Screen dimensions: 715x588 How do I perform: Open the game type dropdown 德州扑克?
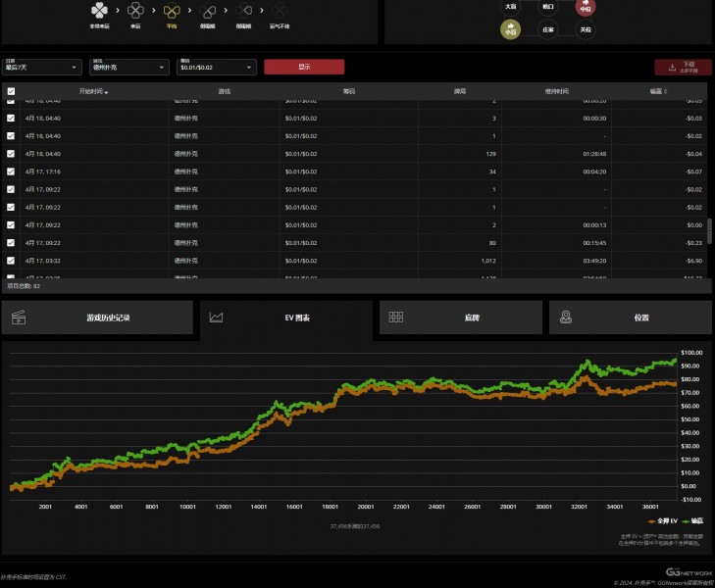[x=129, y=68]
